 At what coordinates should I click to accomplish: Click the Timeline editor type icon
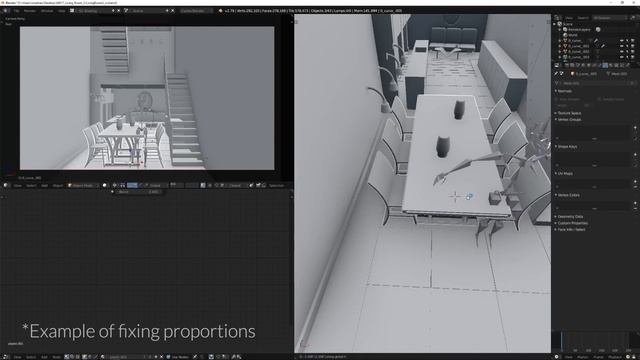557,357
